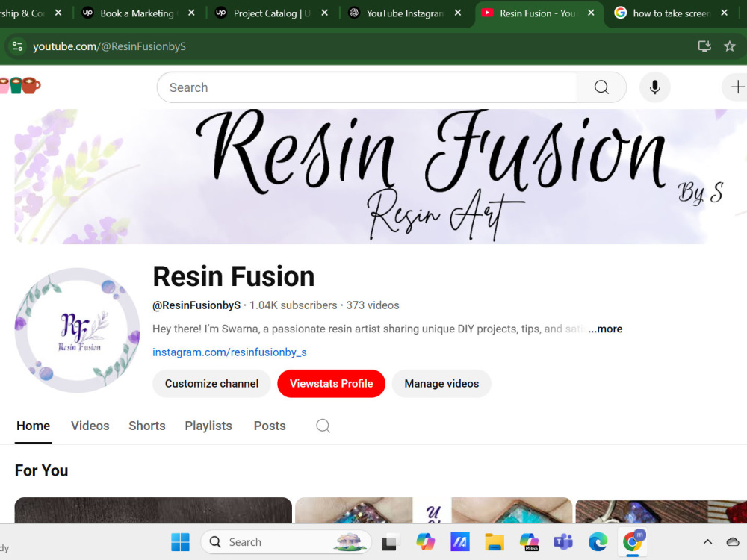The image size is (747, 560).
Task: Switch to YouTube Instagram browser tab
Action: pos(405,13)
